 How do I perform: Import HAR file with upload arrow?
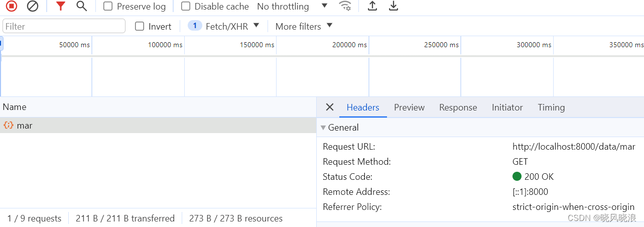(x=372, y=6)
